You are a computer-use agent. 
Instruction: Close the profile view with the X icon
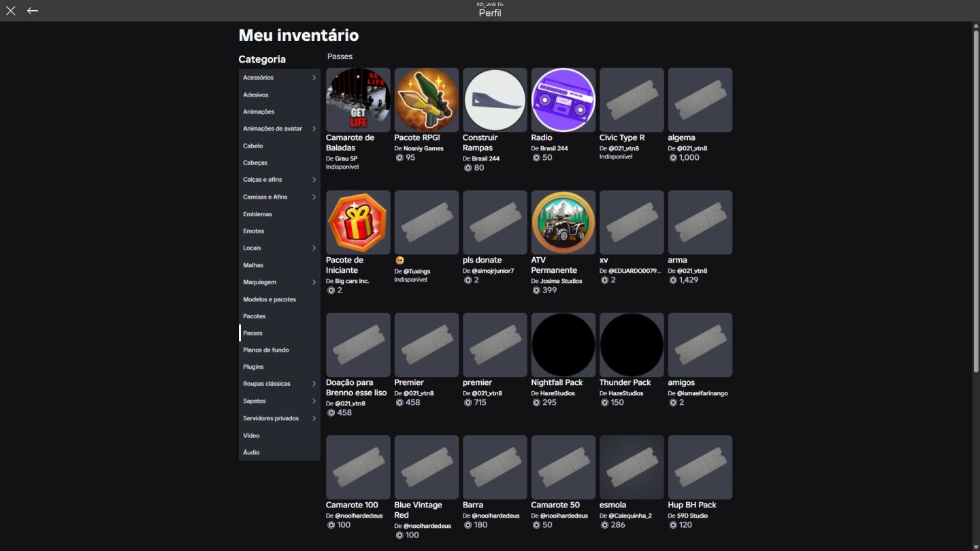point(11,11)
